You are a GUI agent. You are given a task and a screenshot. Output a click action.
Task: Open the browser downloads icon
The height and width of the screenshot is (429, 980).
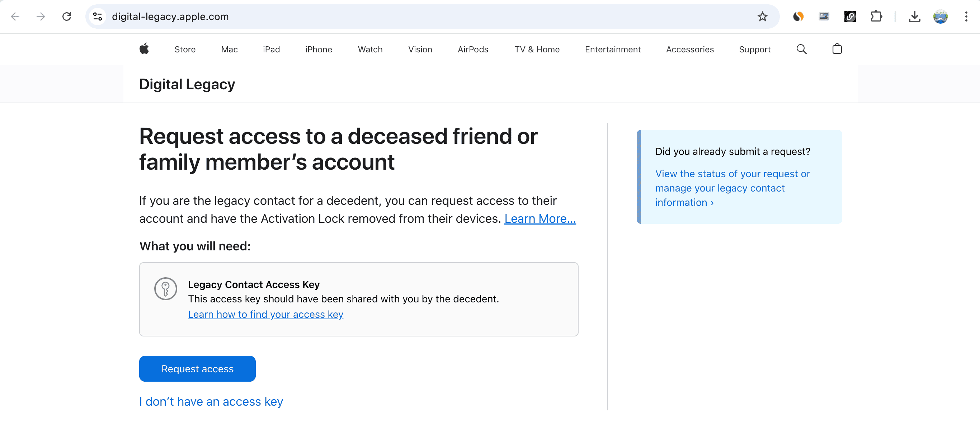914,16
